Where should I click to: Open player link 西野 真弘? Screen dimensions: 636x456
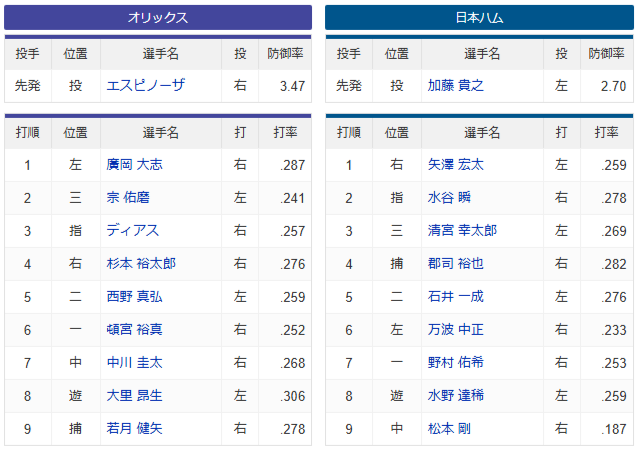(134, 297)
